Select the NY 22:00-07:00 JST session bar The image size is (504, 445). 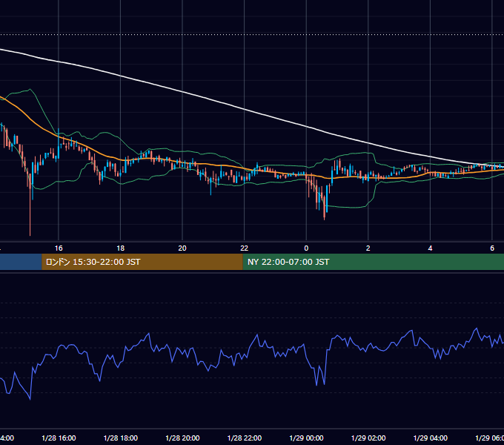[373, 262]
